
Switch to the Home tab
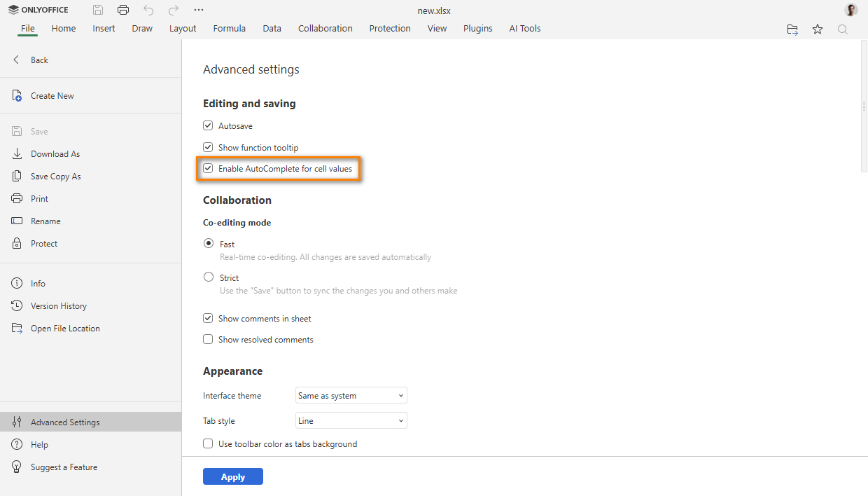64,29
